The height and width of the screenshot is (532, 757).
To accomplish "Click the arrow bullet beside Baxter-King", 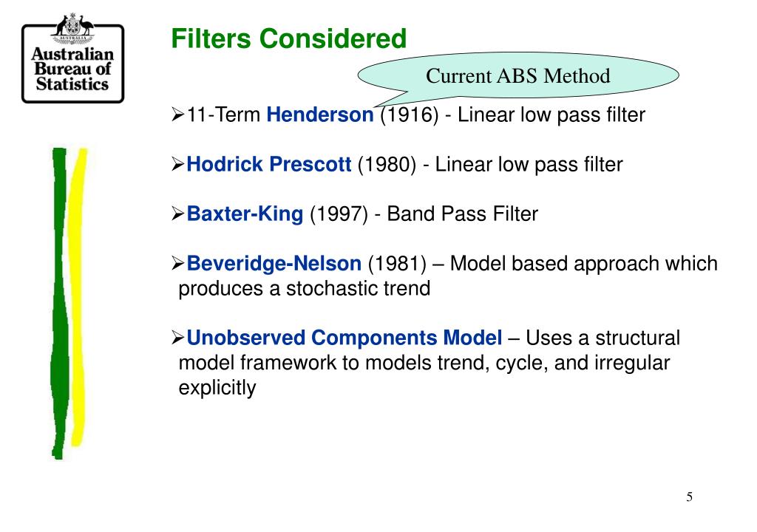I will 177,214.
